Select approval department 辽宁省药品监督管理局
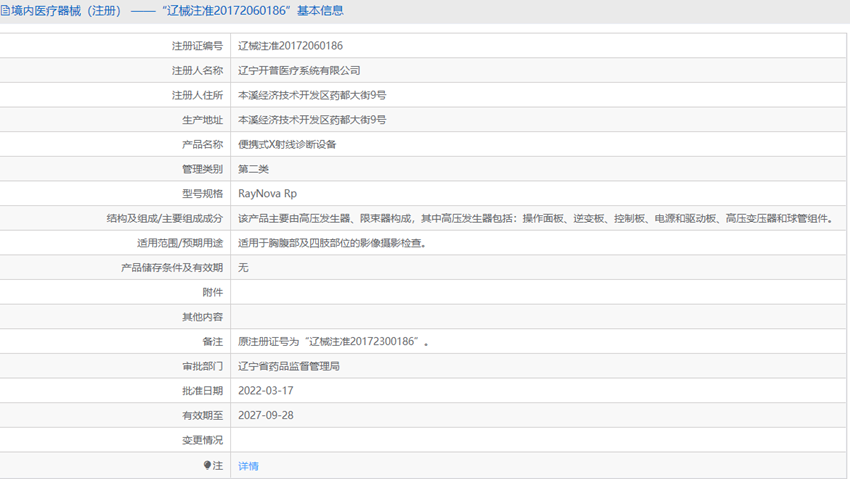Image resolution: width=850 pixels, height=479 pixels. click(289, 366)
